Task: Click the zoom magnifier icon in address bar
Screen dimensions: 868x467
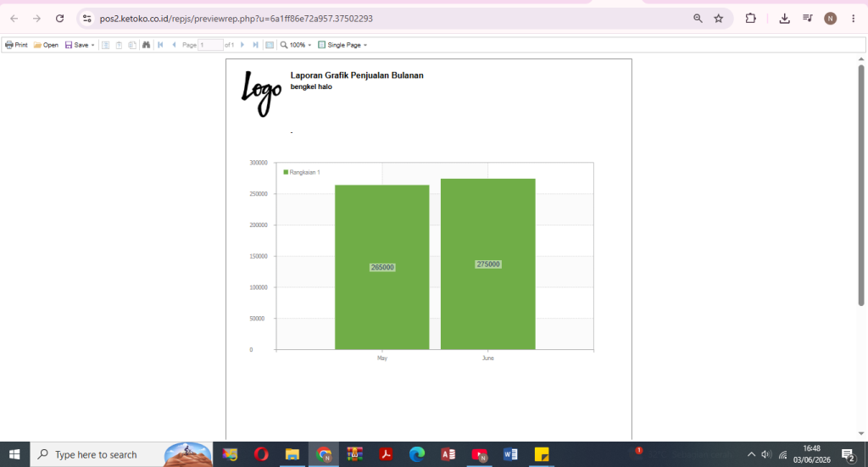Action: pyautogui.click(x=698, y=19)
